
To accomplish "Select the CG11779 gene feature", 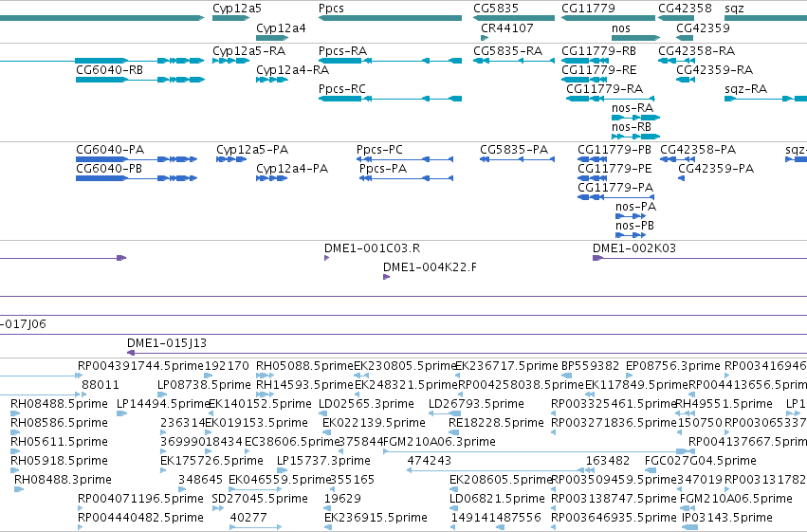I will coord(608,18).
